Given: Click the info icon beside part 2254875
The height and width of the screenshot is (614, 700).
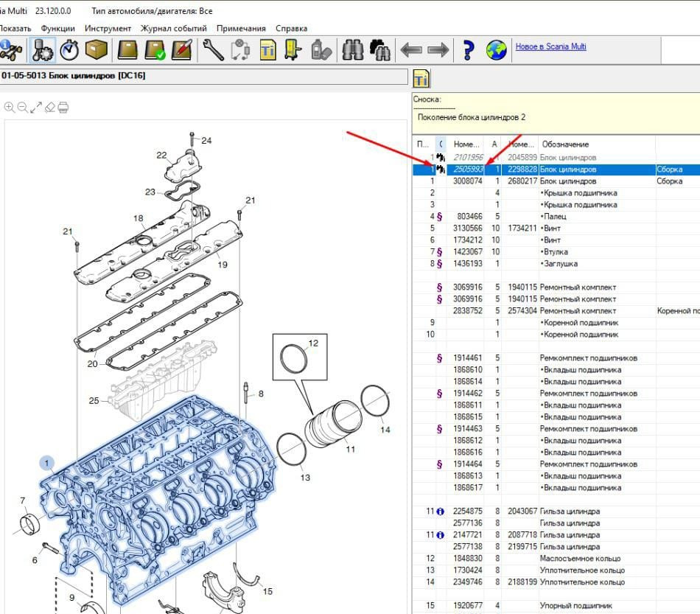Looking at the screenshot, I should coord(440,512).
